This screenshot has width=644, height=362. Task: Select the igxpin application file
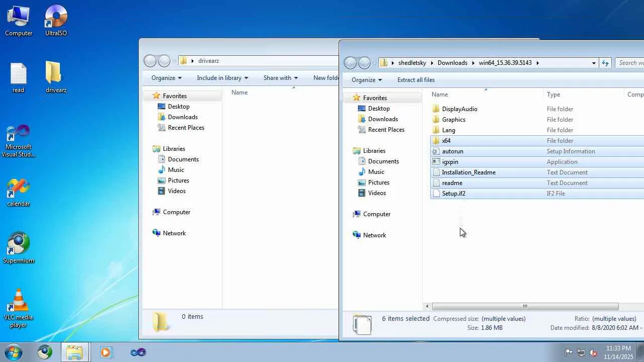click(x=537, y=162)
